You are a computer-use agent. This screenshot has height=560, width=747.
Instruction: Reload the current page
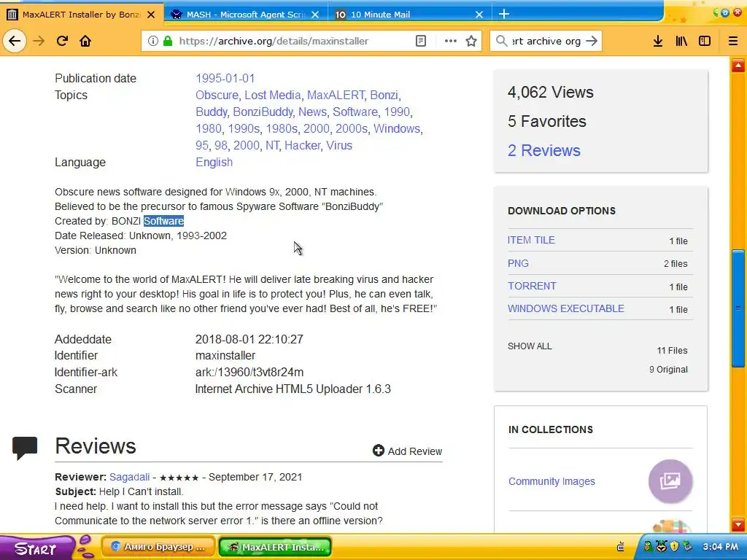click(62, 41)
